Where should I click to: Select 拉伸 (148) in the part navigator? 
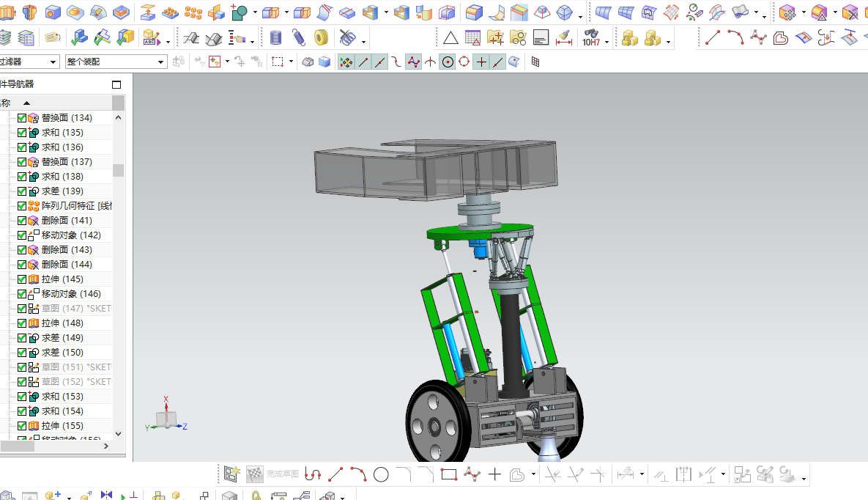point(62,323)
